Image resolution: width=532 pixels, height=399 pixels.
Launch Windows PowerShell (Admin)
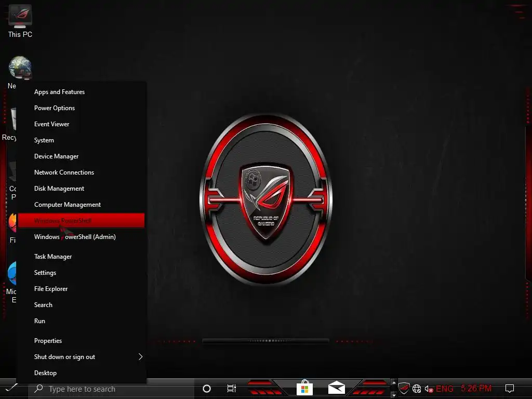pyautogui.click(x=82, y=237)
